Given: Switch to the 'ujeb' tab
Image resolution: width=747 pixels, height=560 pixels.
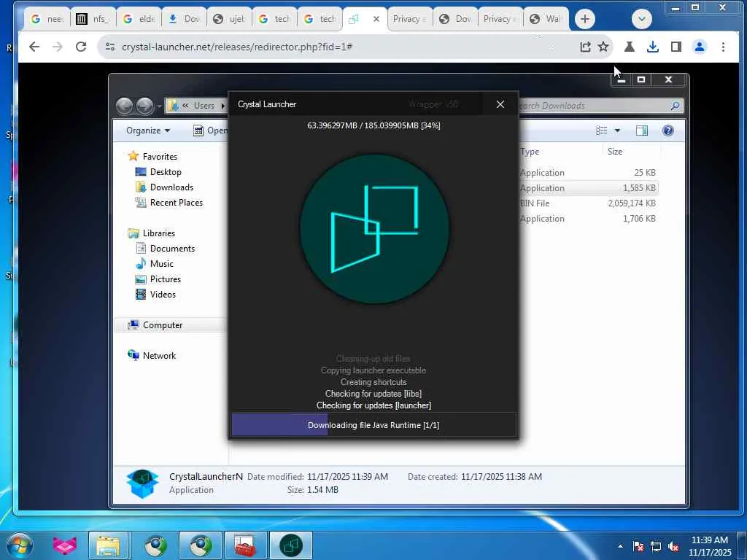Looking at the screenshot, I should 228,19.
